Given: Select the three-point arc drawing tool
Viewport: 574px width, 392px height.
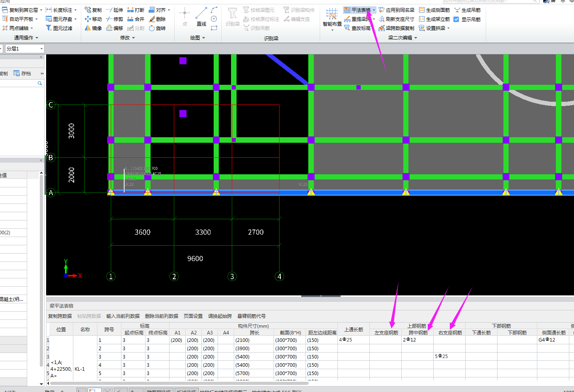Looking at the screenshot, I should (214, 10).
